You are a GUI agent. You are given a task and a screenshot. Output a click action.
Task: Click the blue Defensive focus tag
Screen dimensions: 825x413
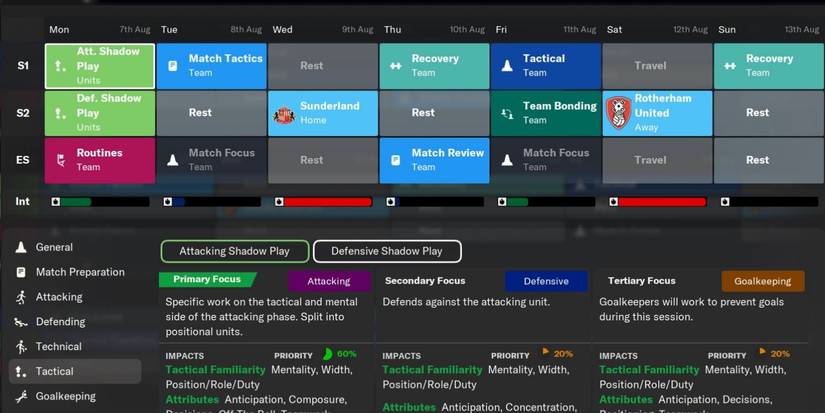coord(546,281)
